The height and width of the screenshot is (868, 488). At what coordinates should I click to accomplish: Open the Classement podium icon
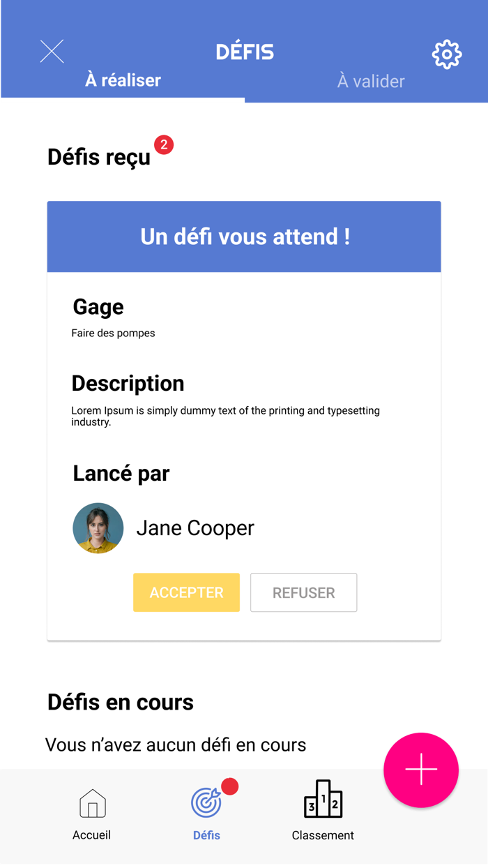(x=323, y=802)
